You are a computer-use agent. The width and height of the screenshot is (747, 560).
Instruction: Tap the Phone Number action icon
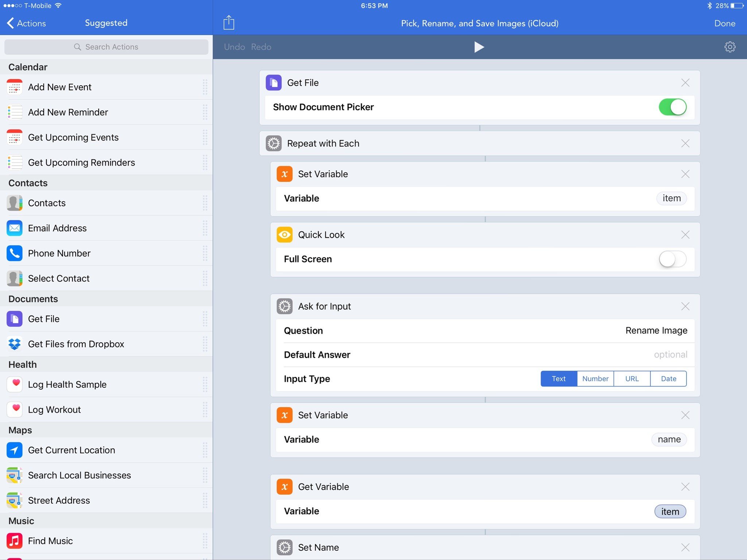[x=15, y=253]
